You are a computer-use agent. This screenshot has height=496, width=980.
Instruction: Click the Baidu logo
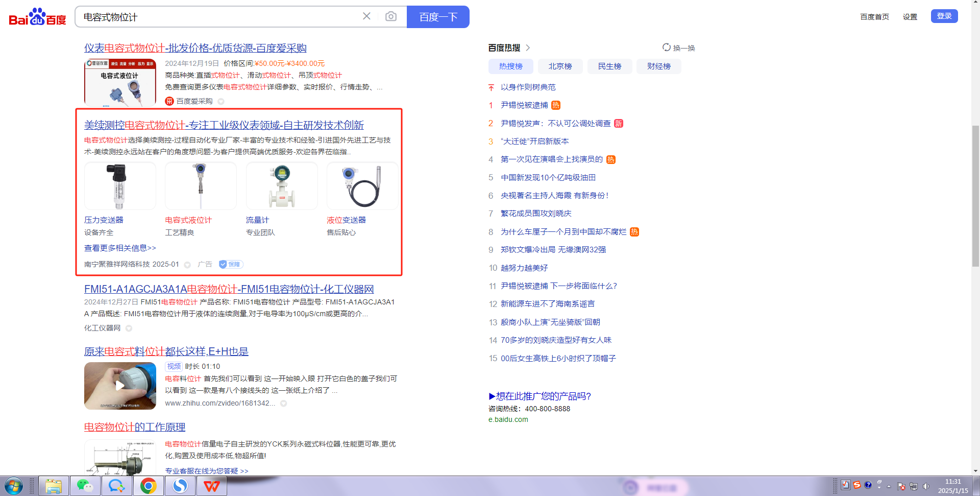click(x=37, y=17)
